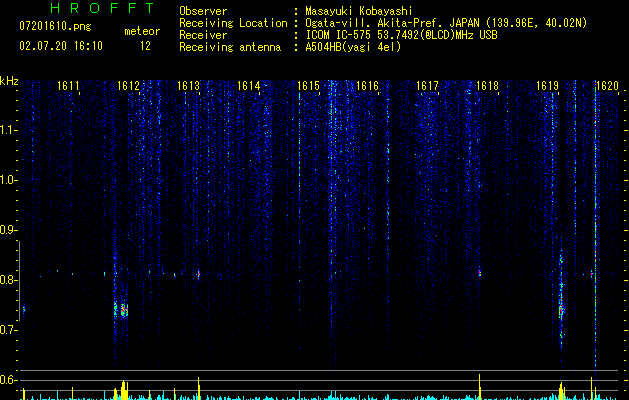629x400 pixels.
Task: Click the HROFFT title text
Action: tap(102, 8)
